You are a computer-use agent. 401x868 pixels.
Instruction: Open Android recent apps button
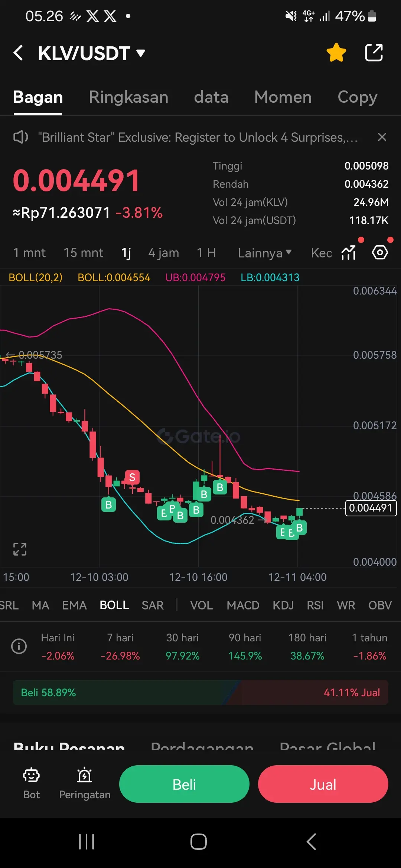[87, 842]
